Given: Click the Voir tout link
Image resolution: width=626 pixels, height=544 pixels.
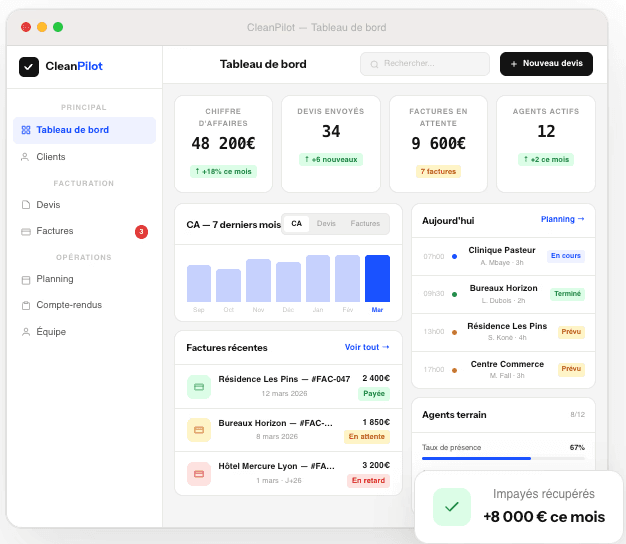Looking at the screenshot, I should coord(367,347).
